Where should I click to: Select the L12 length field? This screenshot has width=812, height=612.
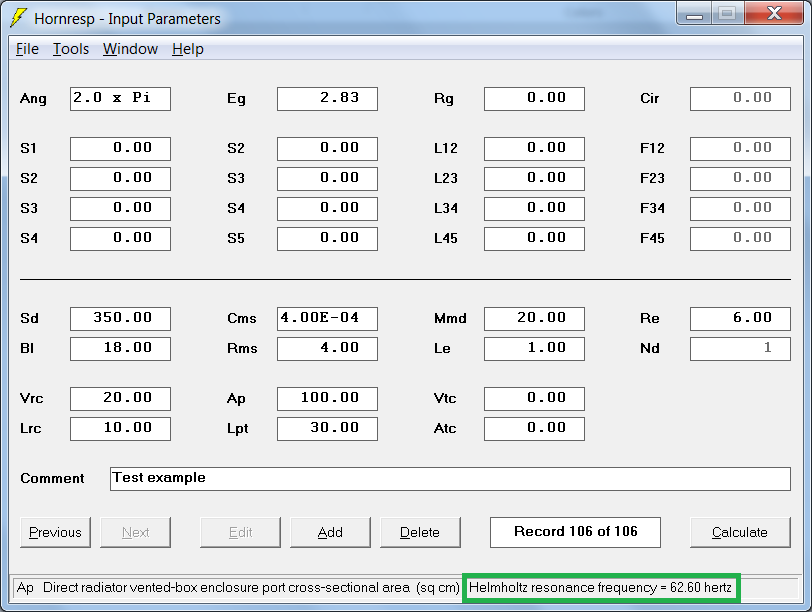[x=534, y=149]
